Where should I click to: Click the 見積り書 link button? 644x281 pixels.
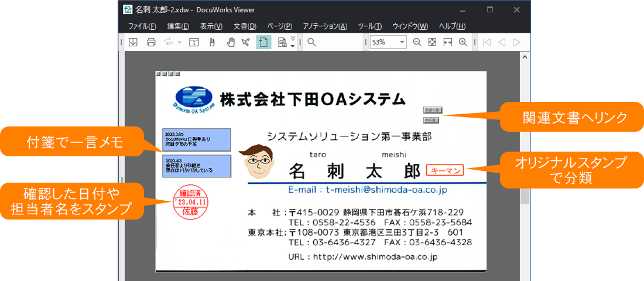pos(433,110)
